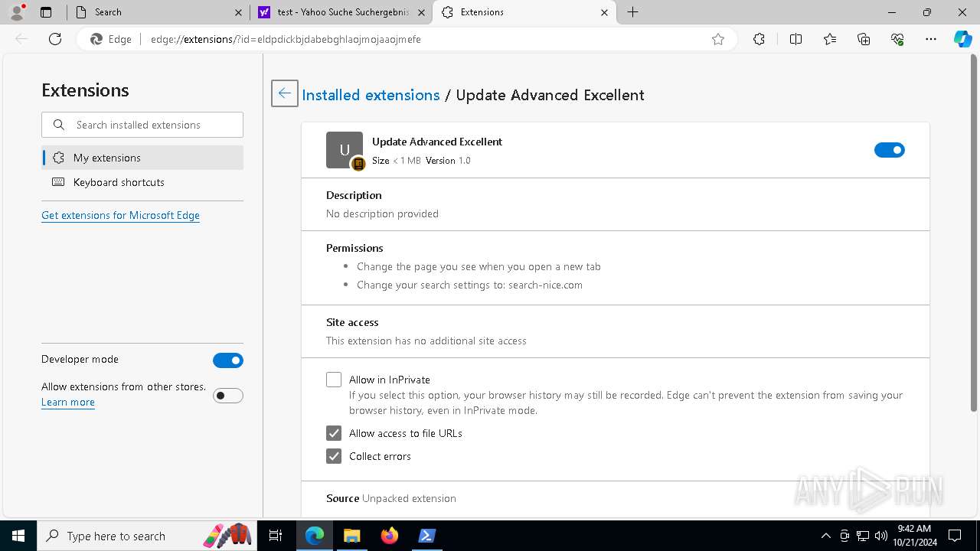
Task: Open Task View on the taskbar
Action: point(276,536)
